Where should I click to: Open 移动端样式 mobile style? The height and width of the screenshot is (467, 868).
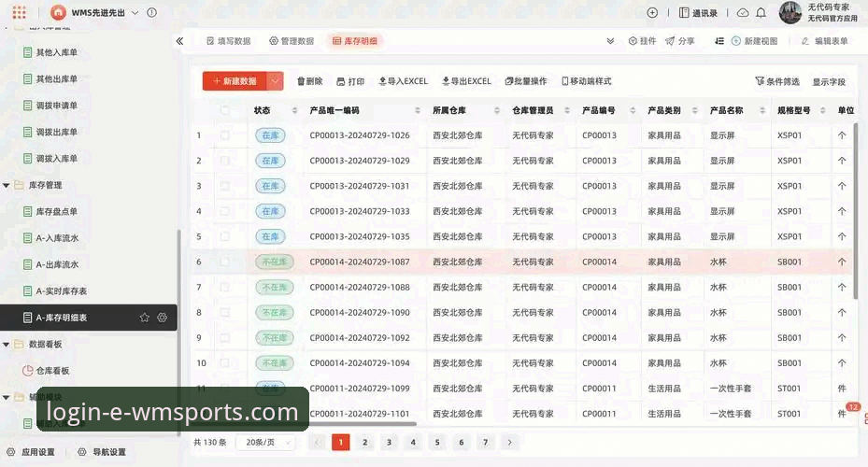point(586,81)
